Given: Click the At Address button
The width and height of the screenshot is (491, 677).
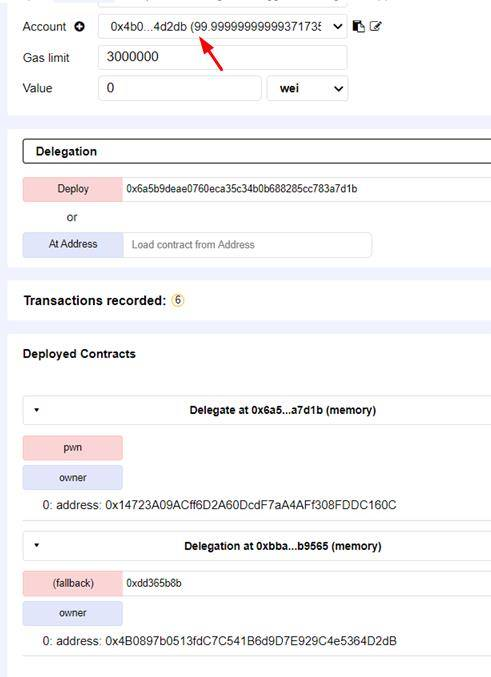Looking at the screenshot, I should (x=73, y=244).
